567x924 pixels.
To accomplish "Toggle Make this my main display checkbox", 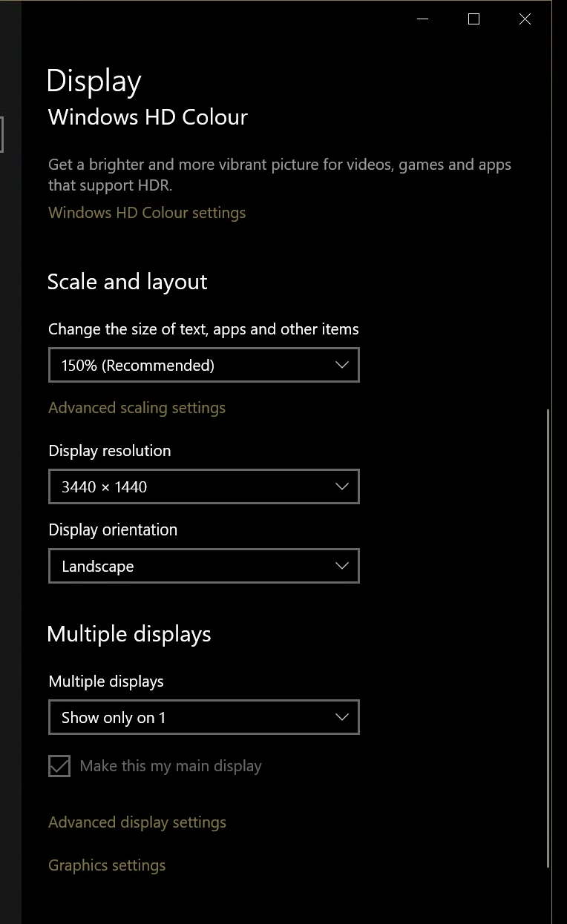I will click(59, 766).
